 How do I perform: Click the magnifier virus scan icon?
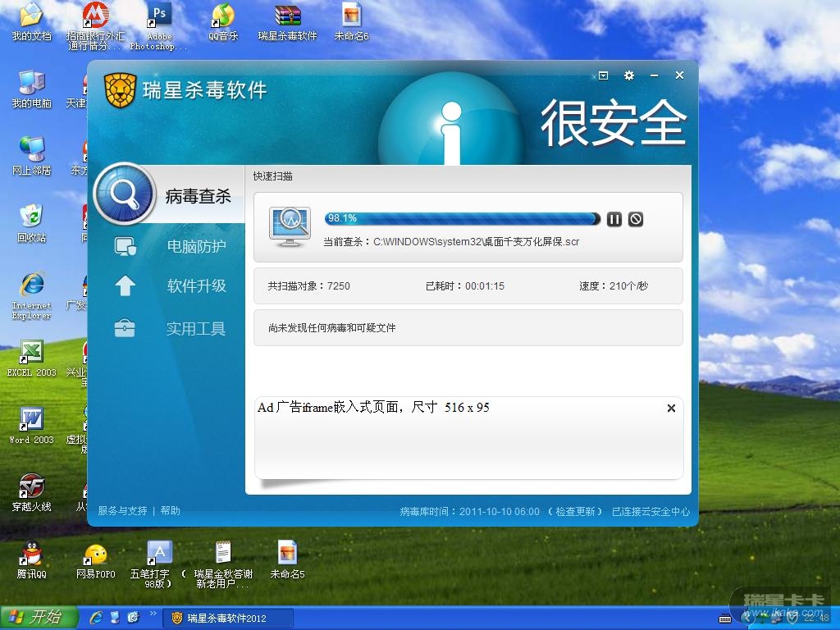click(125, 194)
